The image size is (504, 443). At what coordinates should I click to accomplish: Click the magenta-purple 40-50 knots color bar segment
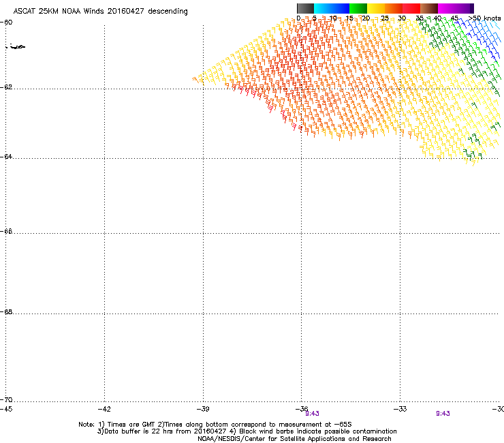(x=456, y=8)
